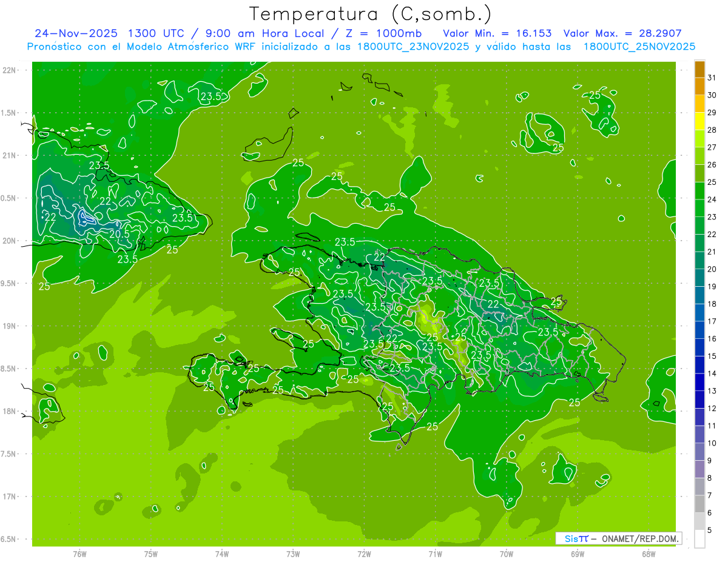The height and width of the screenshot is (562, 728).
Task: Click the 19N latitude axis label
Action: coord(9,326)
